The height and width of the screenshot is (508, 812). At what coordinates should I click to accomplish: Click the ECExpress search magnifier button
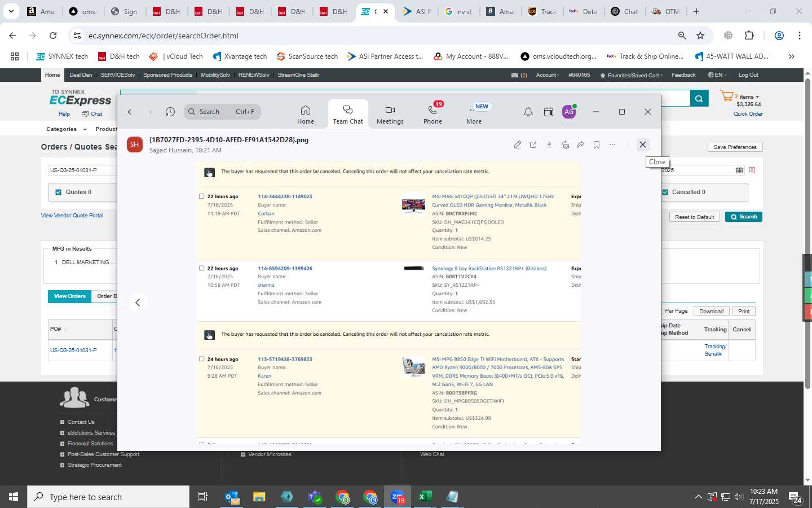pyautogui.click(x=699, y=99)
